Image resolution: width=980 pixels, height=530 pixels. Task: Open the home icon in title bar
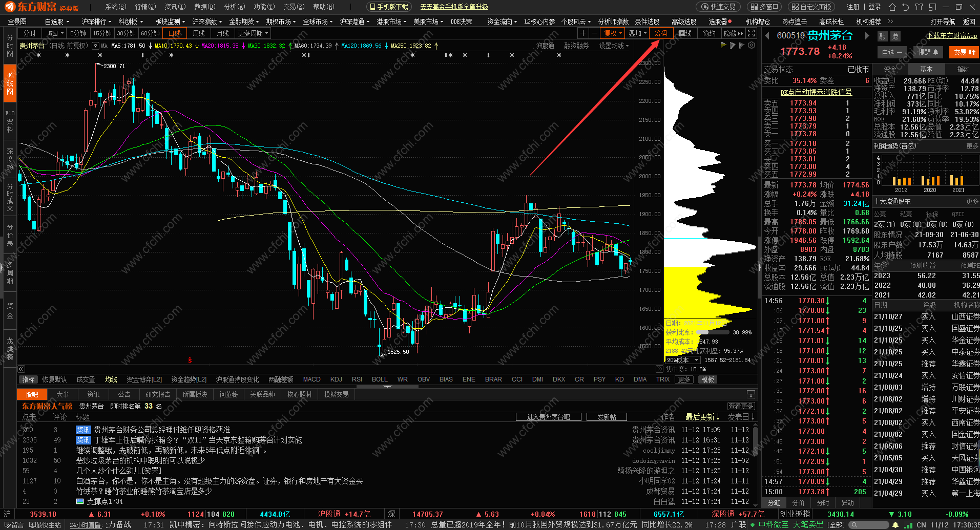[x=892, y=7]
